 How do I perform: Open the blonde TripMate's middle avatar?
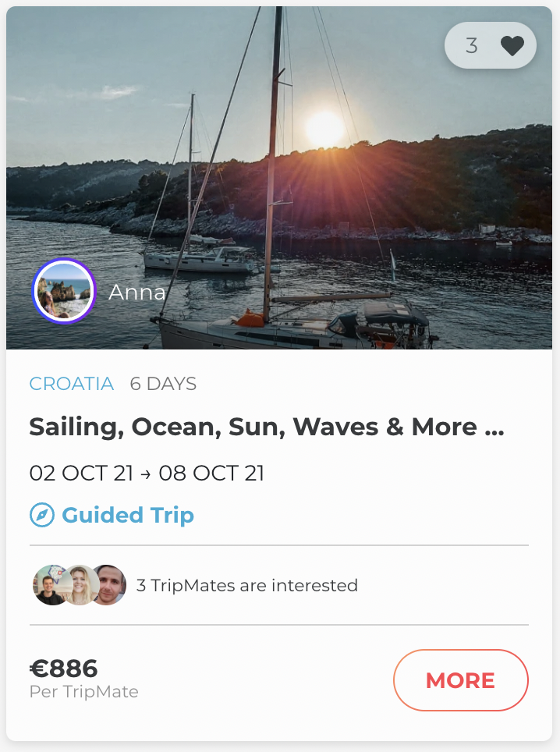tap(79, 585)
